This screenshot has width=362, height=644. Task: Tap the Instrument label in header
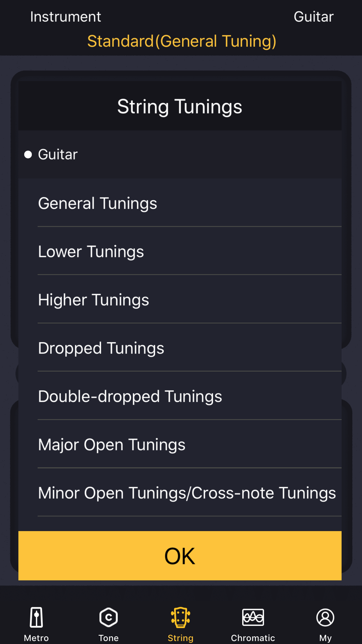(66, 17)
